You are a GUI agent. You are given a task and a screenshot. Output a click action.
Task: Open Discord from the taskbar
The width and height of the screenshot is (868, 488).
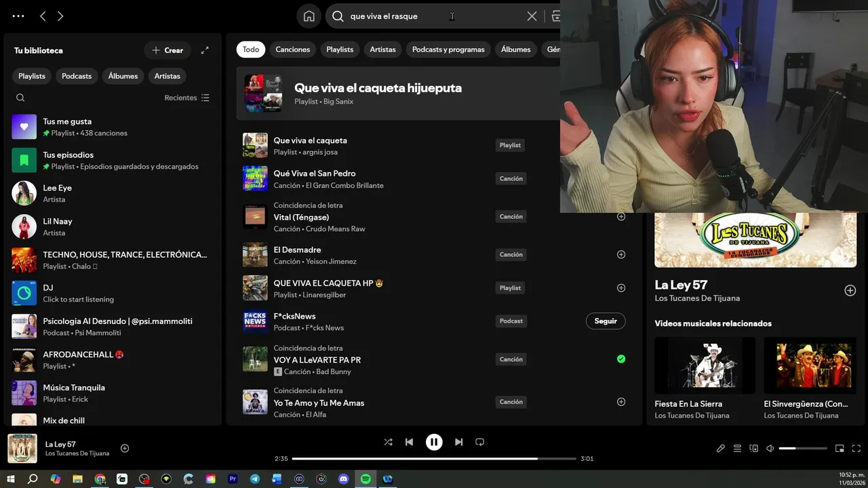343,479
